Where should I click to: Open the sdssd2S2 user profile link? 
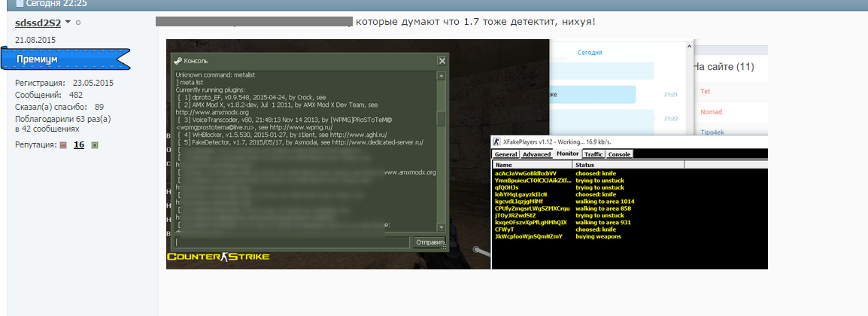tap(38, 23)
